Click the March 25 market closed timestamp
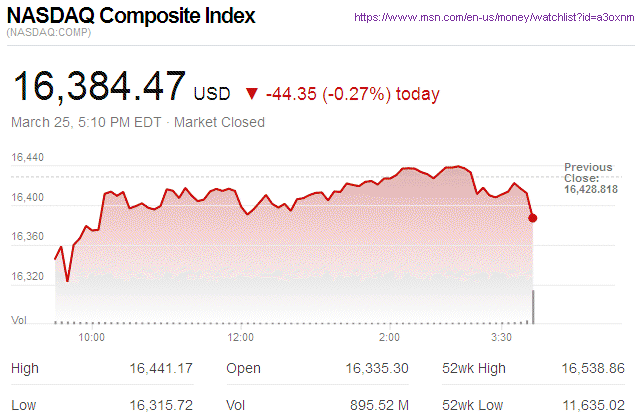The height and width of the screenshot is (420, 640). [137, 122]
